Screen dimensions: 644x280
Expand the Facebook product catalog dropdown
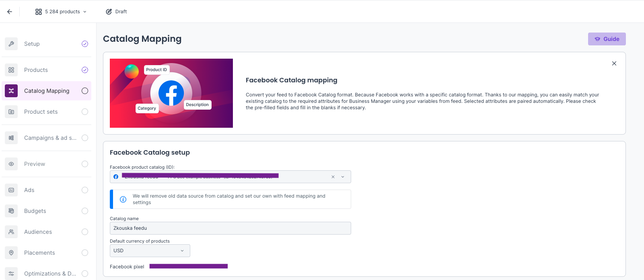tap(343, 177)
